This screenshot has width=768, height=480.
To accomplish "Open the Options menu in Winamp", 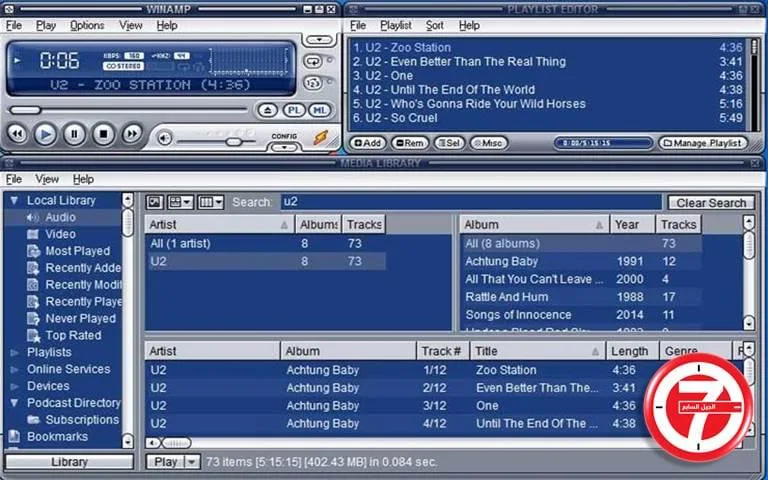I will point(87,25).
